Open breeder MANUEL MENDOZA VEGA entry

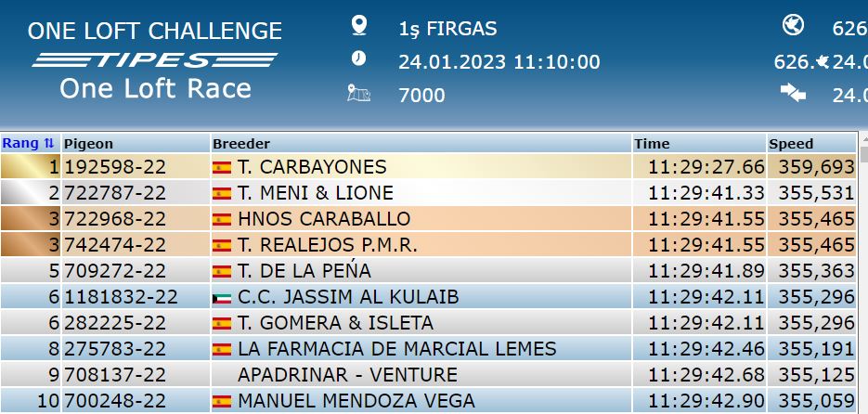(x=356, y=400)
